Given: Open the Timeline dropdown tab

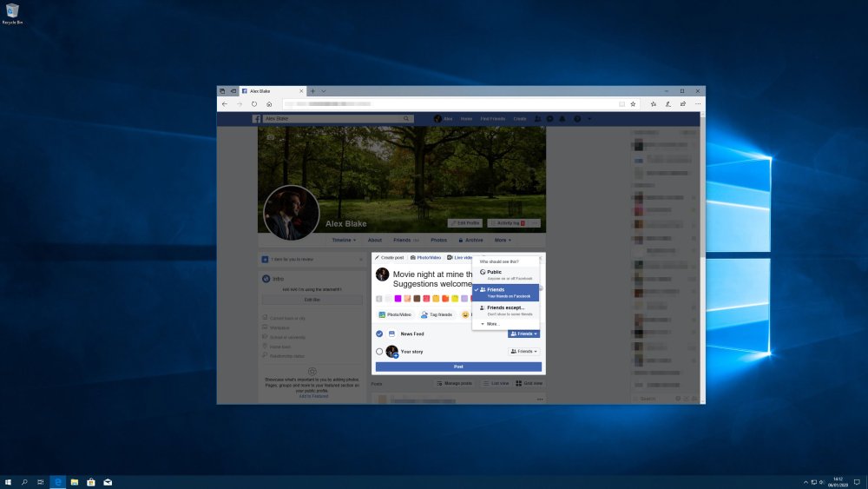Looking at the screenshot, I should [x=344, y=241].
